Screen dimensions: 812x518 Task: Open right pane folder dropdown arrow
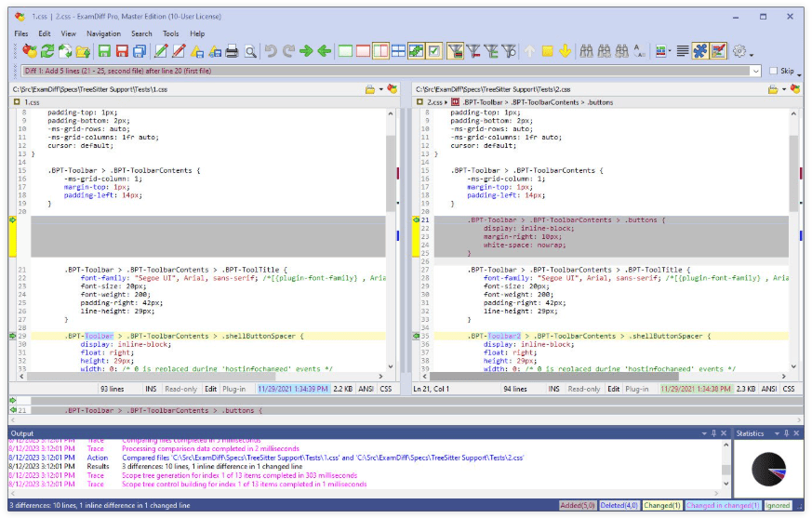[784, 89]
